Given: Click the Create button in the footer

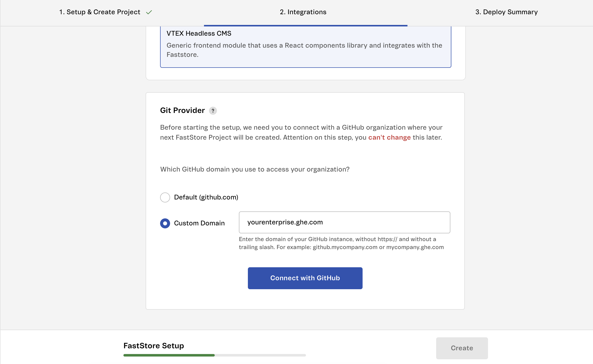Looking at the screenshot, I should point(462,348).
